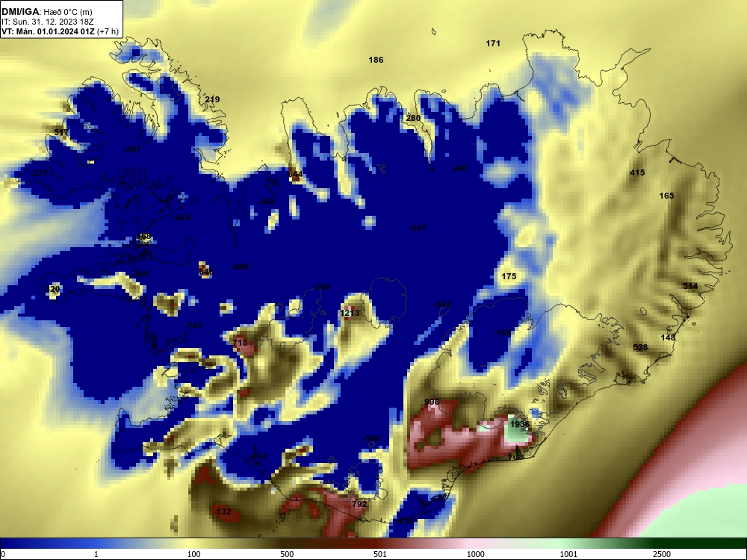Click the legend label 501
The image size is (747, 560).
click(380, 554)
